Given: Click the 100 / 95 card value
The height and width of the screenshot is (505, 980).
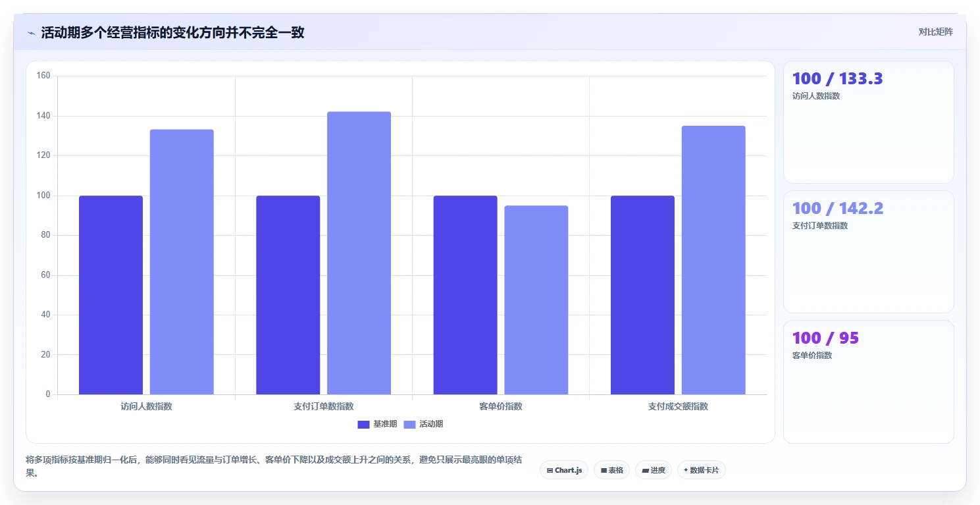Looking at the screenshot, I should [825, 338].
